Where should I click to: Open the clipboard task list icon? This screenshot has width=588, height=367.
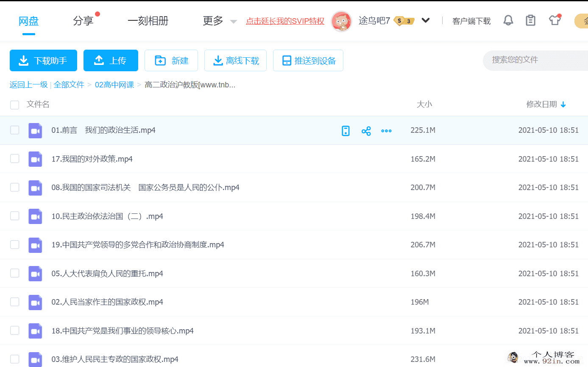pyautogui.click(x=530, y=20)
